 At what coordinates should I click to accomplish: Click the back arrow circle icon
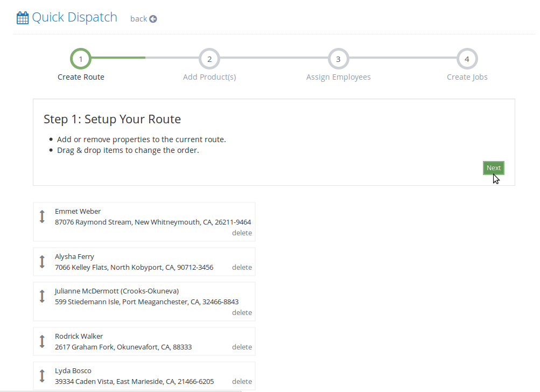coord(153,19)
